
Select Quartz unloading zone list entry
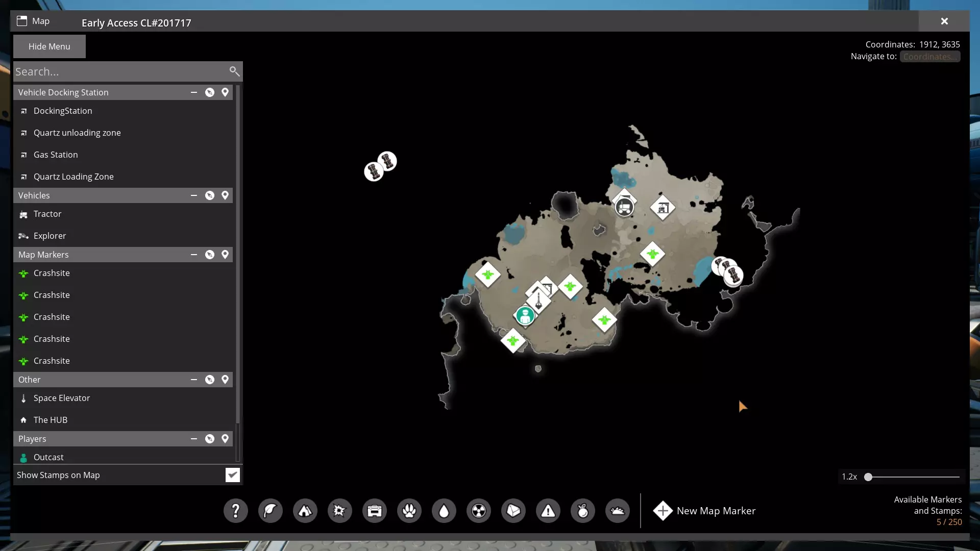(x=77, y=133)
